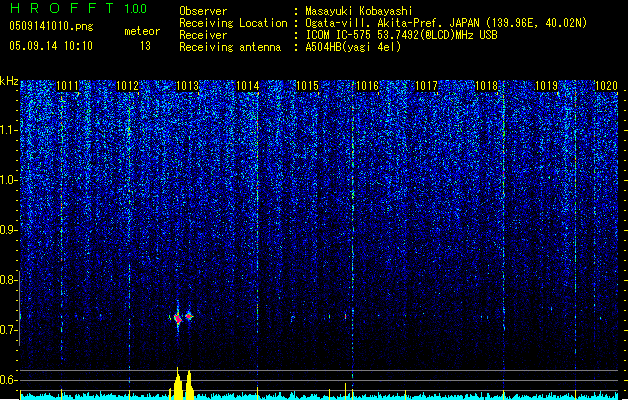Screen dimensions: 629x400
Task: Click the meteor count value 13
Action: coord(145,46)
